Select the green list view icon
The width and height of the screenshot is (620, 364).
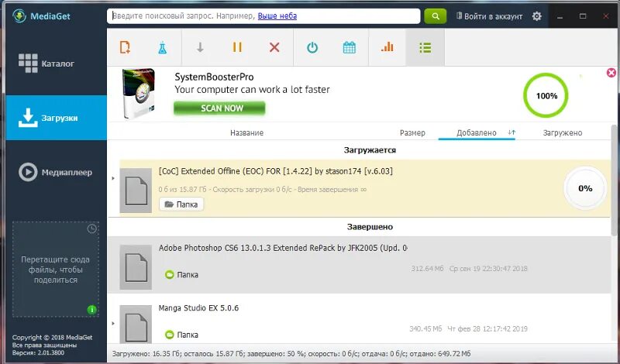425,48
